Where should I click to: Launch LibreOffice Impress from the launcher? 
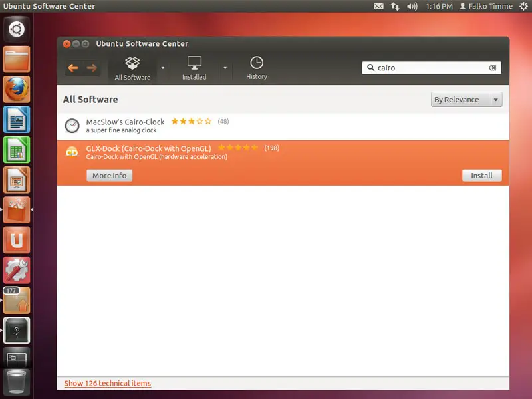click(x=16, y=180)
